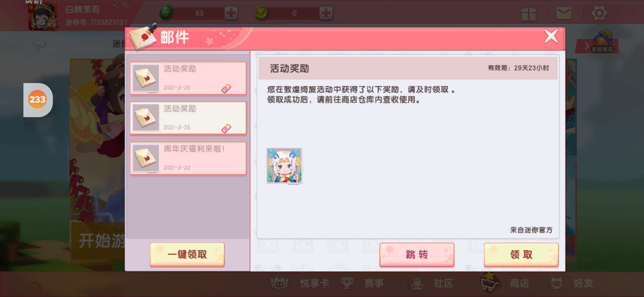Open the 社区 community tab
Image resolution: width=644 pixels, height=297 pixels.
(432, 283)
